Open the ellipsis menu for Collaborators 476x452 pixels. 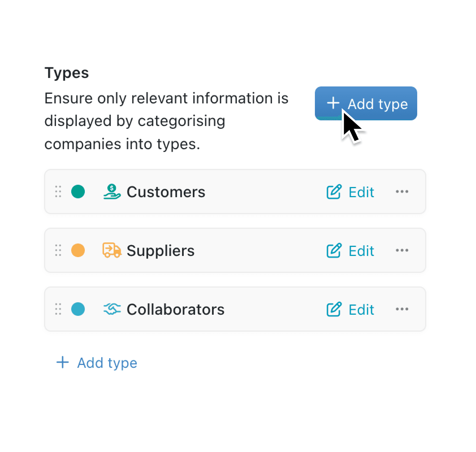coord(403,309)
